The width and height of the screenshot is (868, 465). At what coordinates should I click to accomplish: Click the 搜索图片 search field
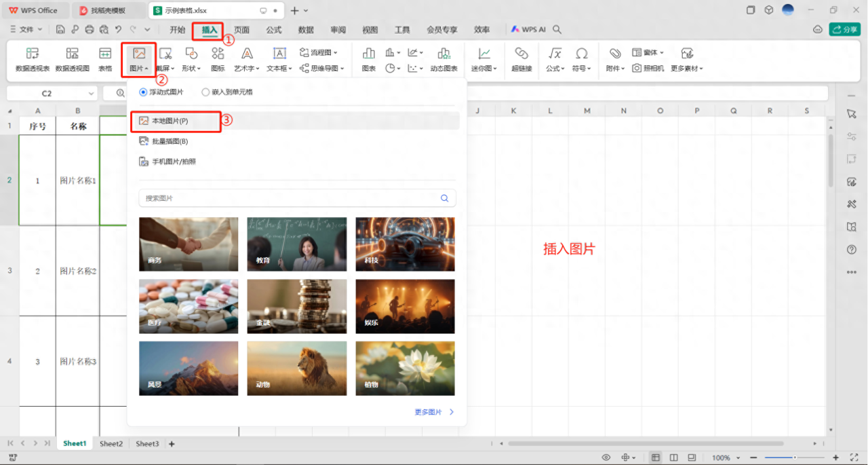click(x=297, y=198)
